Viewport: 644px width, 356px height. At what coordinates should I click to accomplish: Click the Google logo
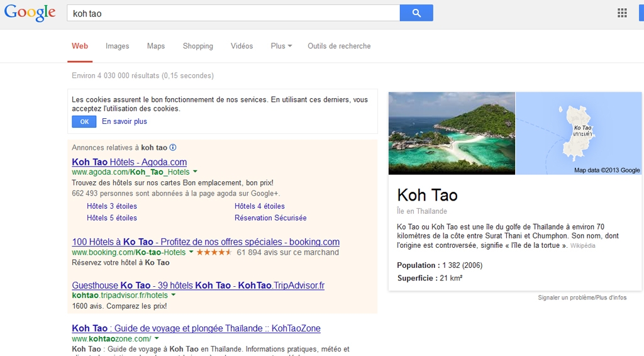pyautogui.click(x=30, y=13)
